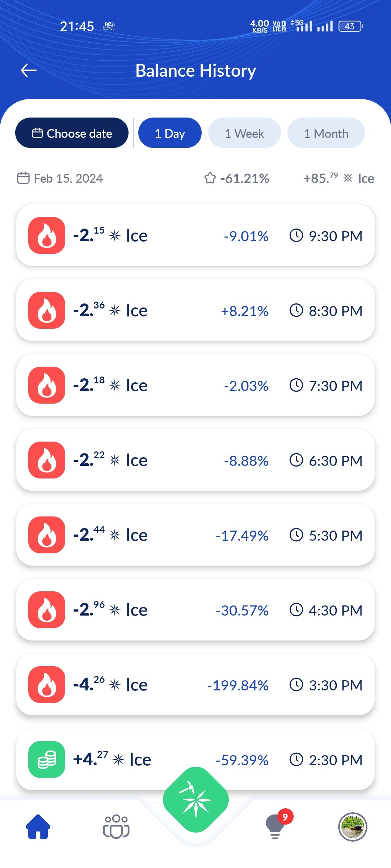The height and width of the screenshot is (868, 391).
Task: Open the Choose date picker
Action: 72,133
